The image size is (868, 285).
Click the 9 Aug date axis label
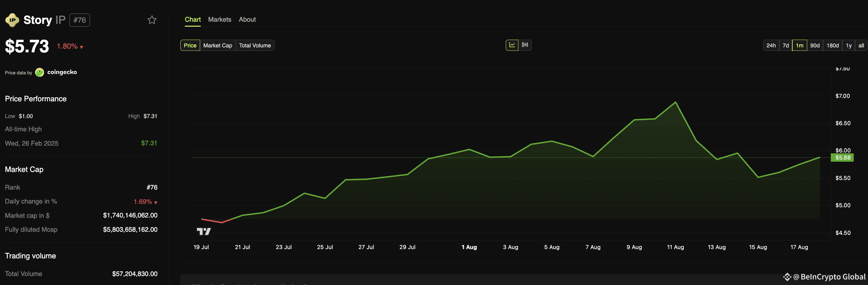click(x=634, y=247)
